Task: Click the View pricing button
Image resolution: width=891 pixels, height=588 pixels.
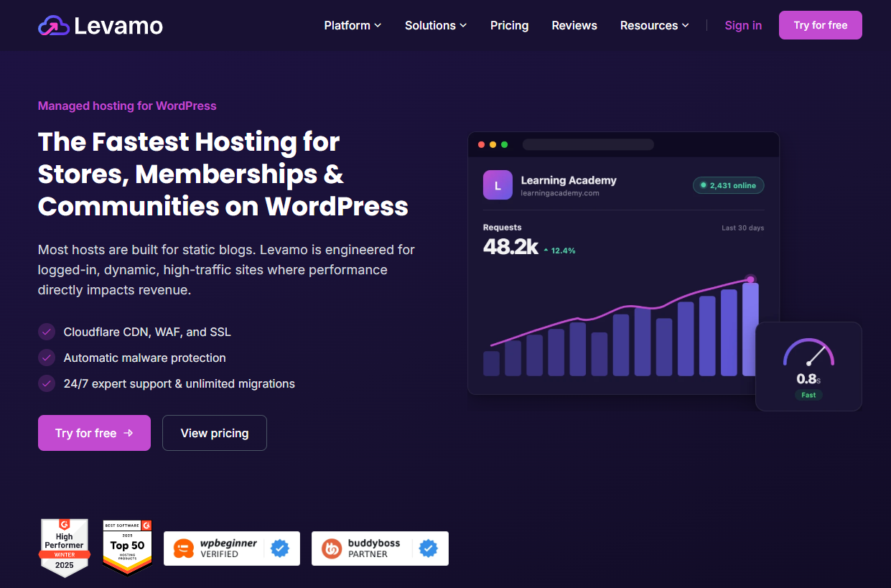Action: click(215, 433)
